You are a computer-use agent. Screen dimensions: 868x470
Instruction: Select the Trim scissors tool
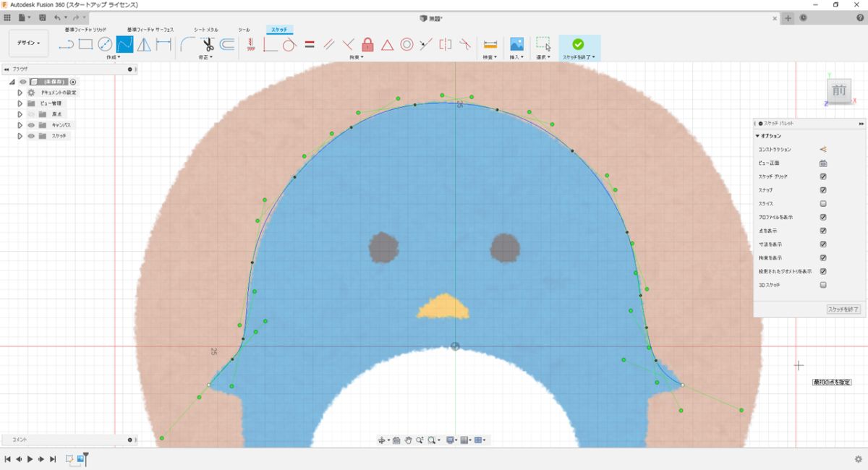pos(208,44)
